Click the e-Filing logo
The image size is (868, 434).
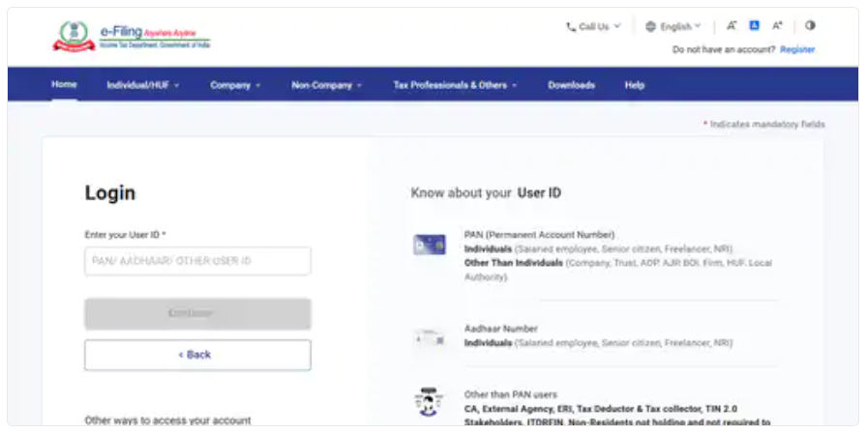click(x=131, y=36)
